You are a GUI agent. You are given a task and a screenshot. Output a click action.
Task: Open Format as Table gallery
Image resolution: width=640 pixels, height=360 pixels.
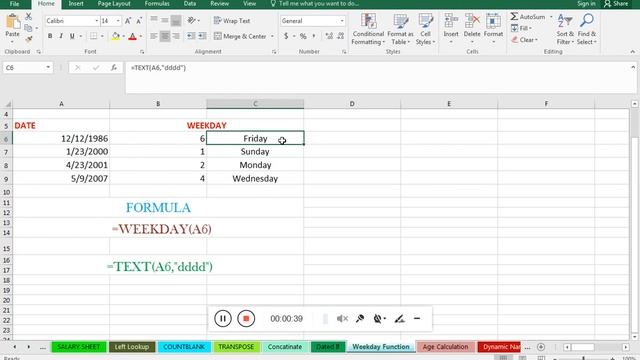(400, 29)
